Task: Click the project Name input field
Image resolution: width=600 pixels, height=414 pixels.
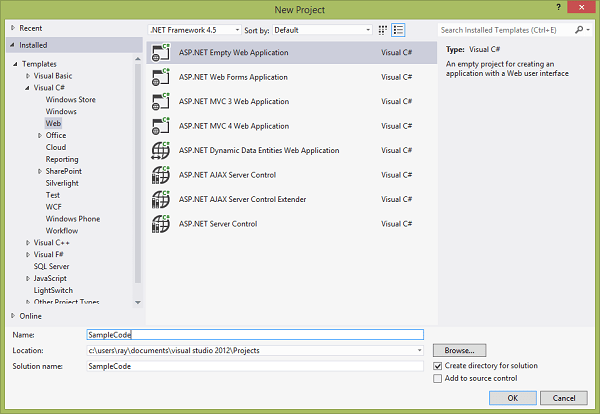Action: (x=255, y=335)
